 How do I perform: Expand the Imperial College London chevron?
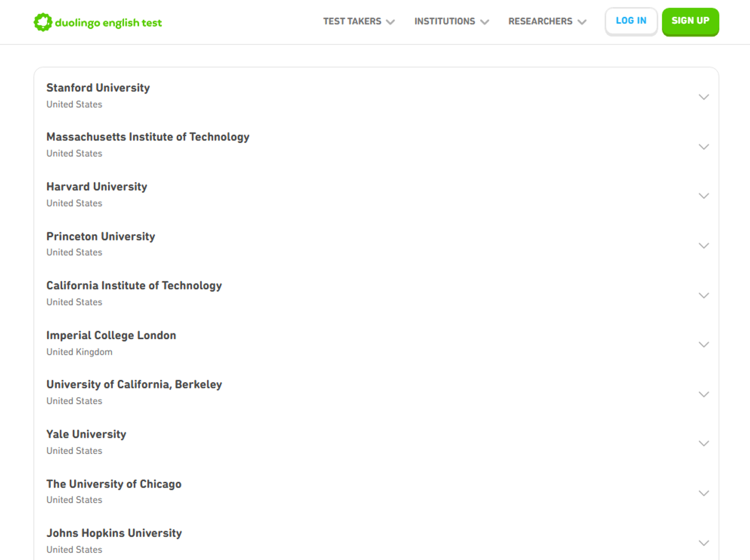[x=704, y=345]
